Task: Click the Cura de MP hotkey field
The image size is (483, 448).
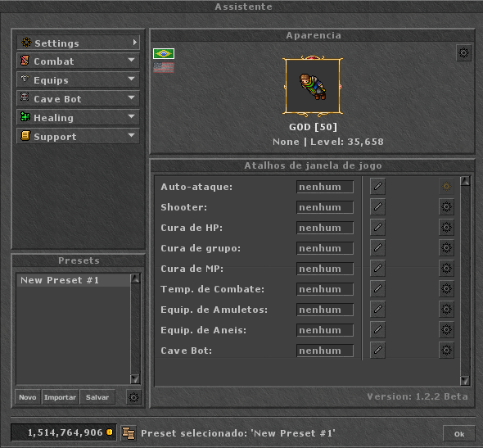Action: [x=325, y=269]
